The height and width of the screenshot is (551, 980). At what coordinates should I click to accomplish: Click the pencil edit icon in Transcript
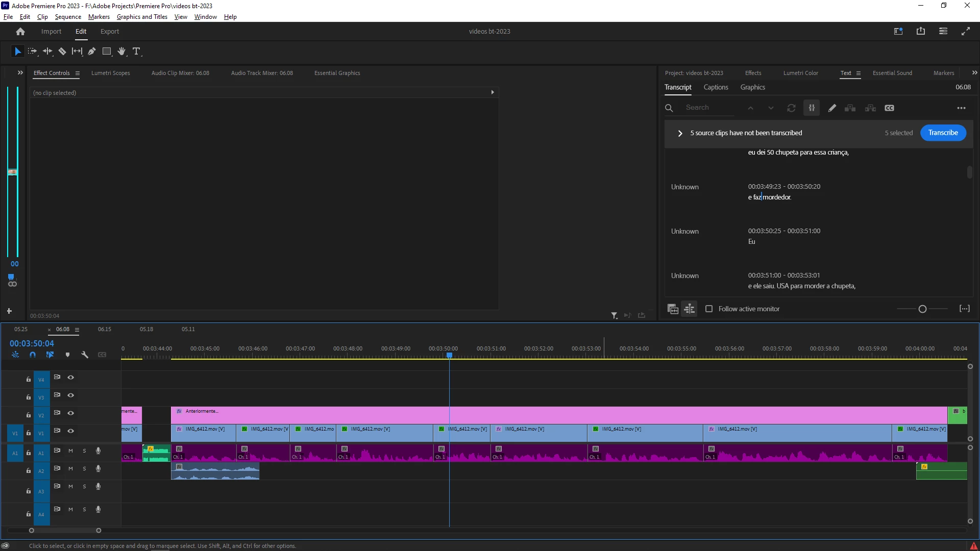(832, 108)
